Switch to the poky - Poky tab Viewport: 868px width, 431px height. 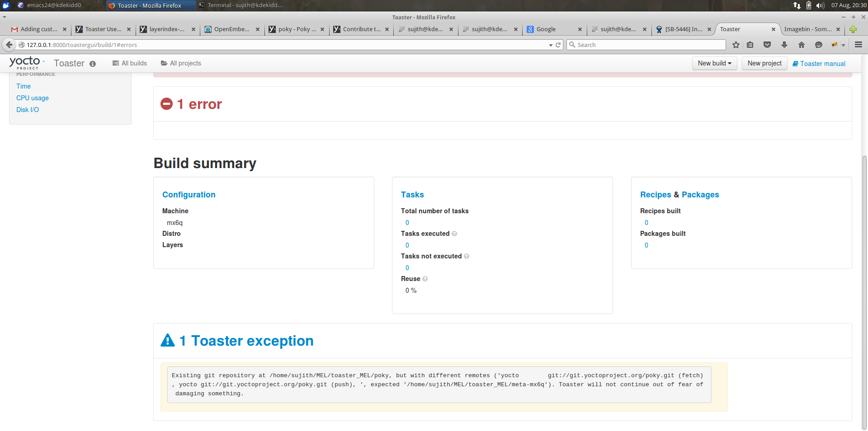point(297,29)
